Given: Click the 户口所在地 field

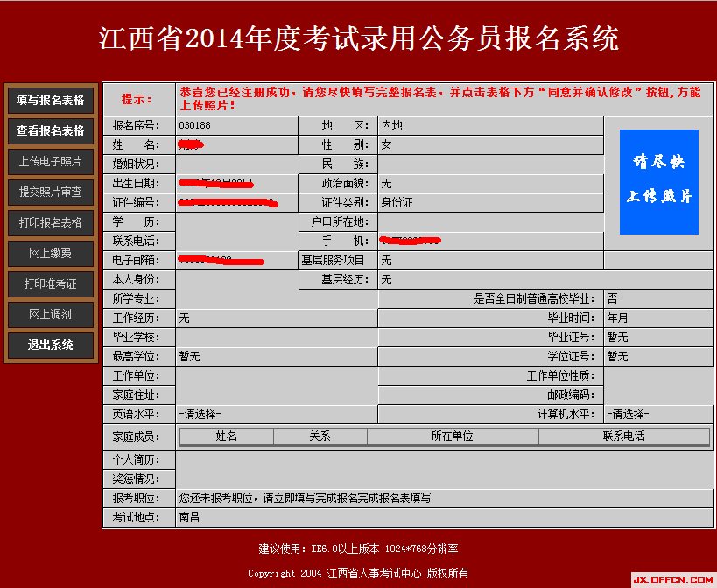Looking at the screenshot, I should point(489,221).
